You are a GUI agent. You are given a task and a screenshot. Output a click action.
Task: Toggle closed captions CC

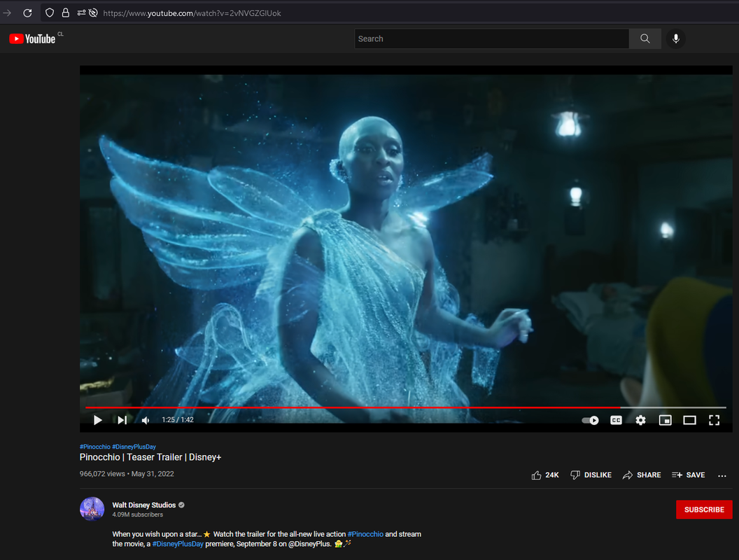pyautogui.click(x=616, y=420)
